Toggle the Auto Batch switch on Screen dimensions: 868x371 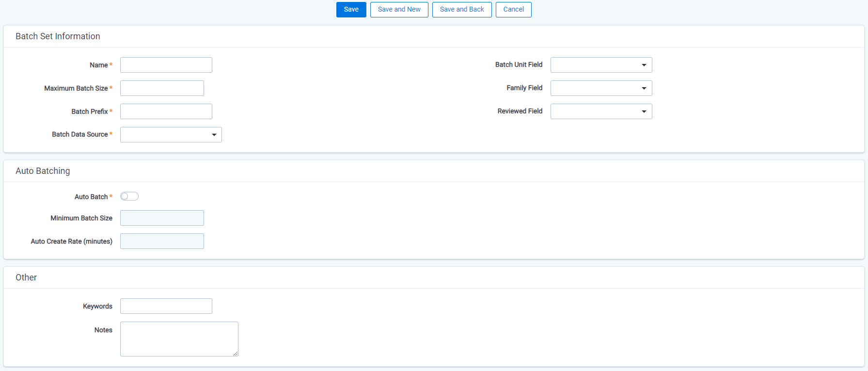[129, 196]
